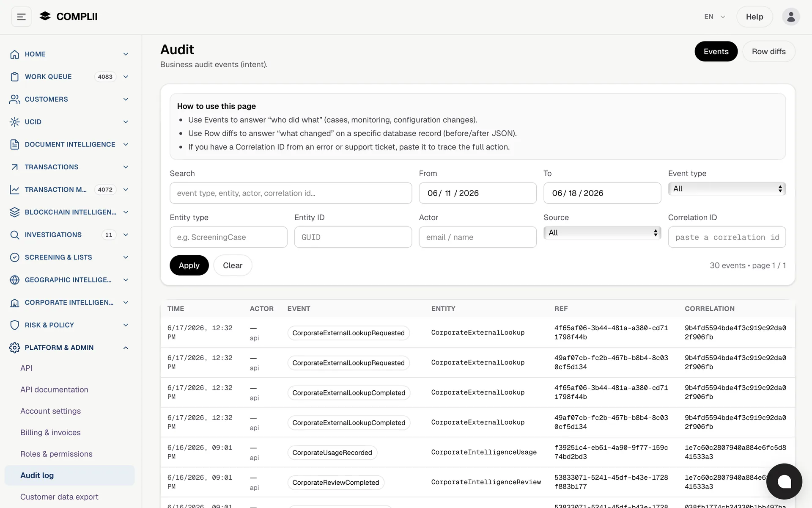Click the Investigations magnifier icon
This screenshot has height=508, width=812.
pos(15,235)
